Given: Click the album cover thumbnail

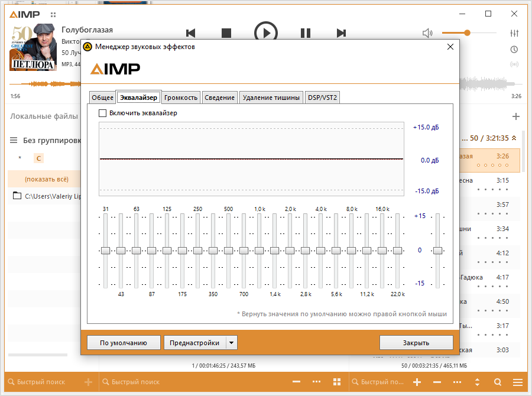Looking at the screenshot, I should [x=33, y=47].
